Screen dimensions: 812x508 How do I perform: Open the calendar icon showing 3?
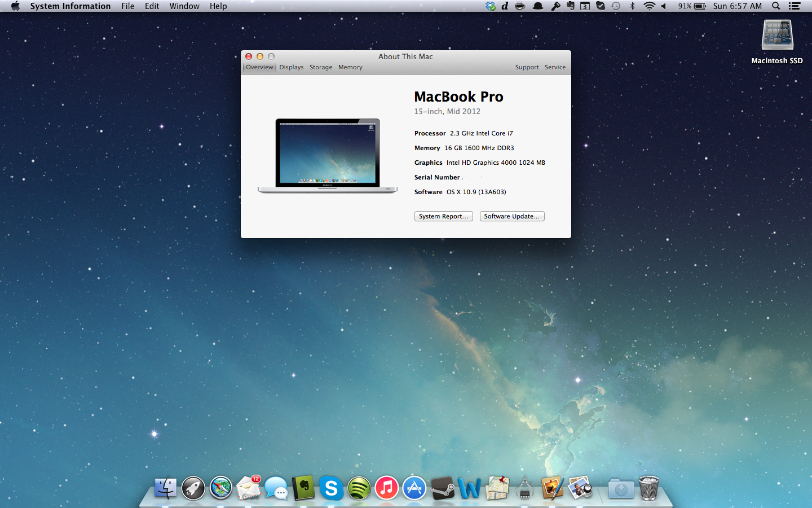pyautogui.click(x=585, y=6)
